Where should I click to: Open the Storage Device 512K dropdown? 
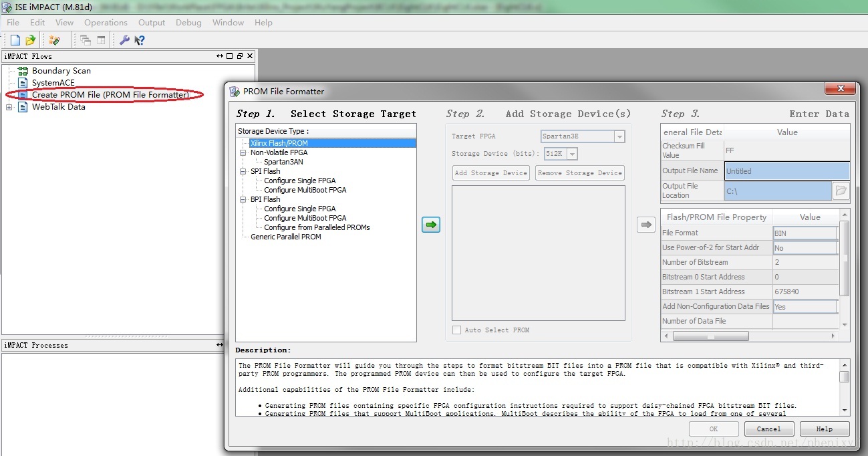point(572,154)
